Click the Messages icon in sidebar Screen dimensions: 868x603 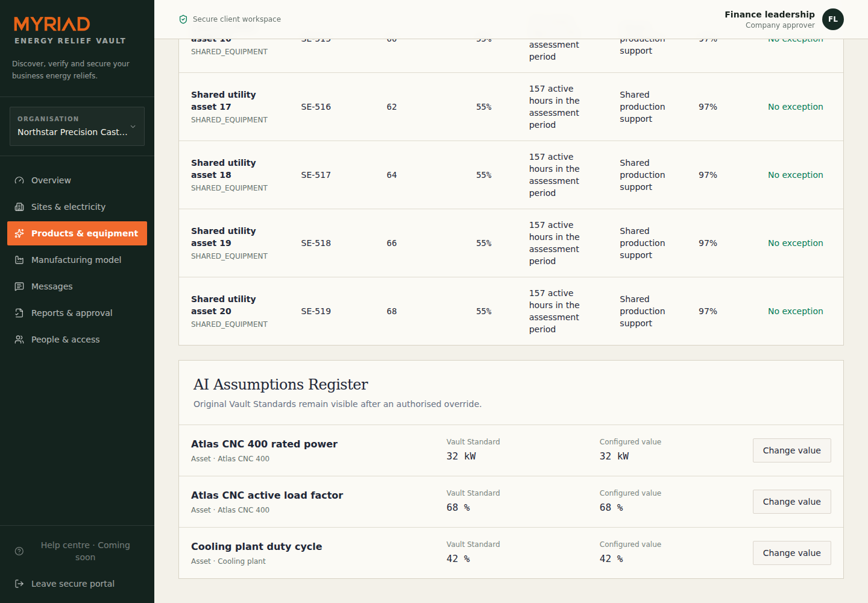coord(19,286)
